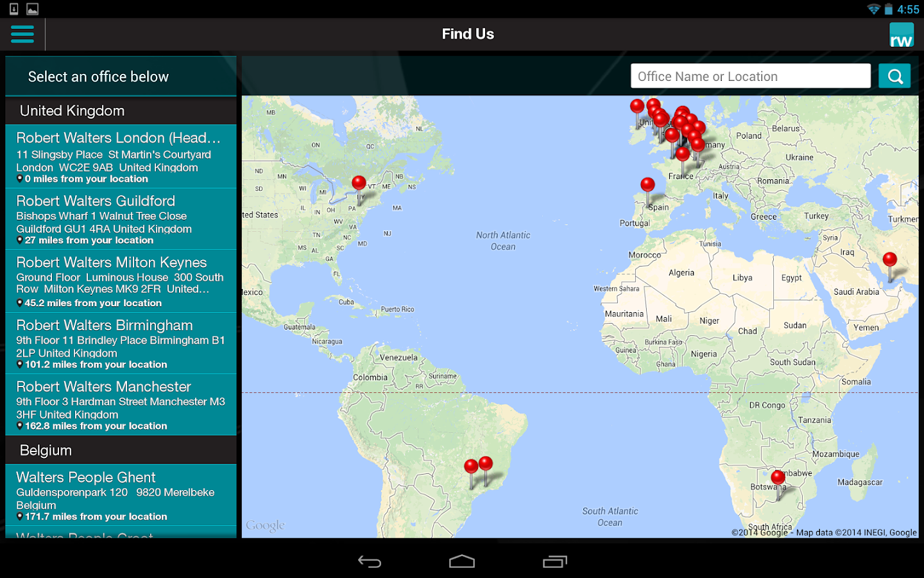924x578 pixels.
Task: Select the left-hand map pin in Brazil
Action: pos(472,466)
